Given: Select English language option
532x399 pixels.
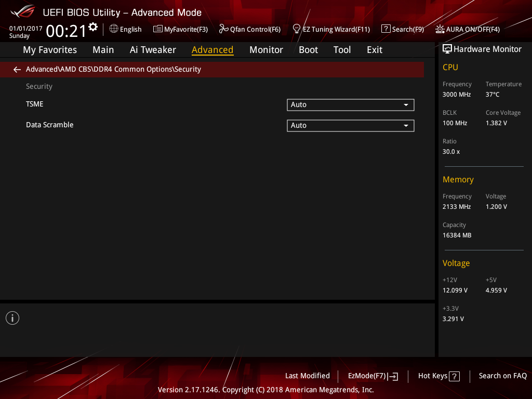Looking at the screenshot, I should (x=130, y=30).
